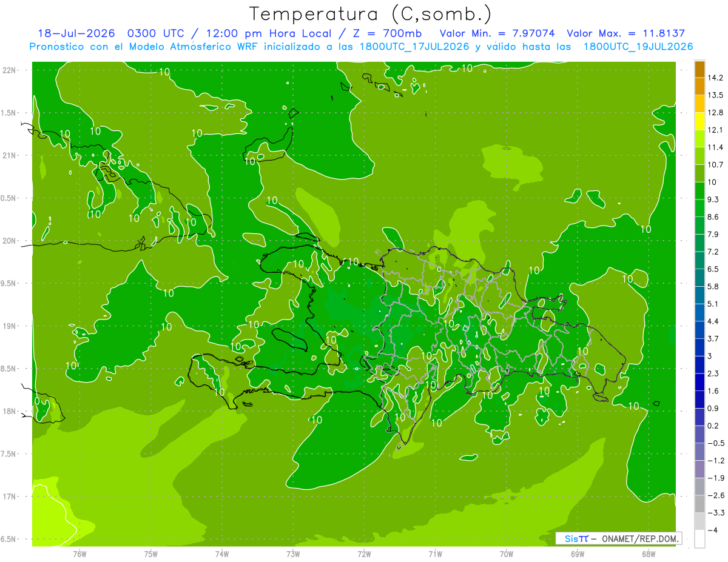728x562 pixels.
Task: Click legend value "11.4"
Action: click(x=715, y=147)
